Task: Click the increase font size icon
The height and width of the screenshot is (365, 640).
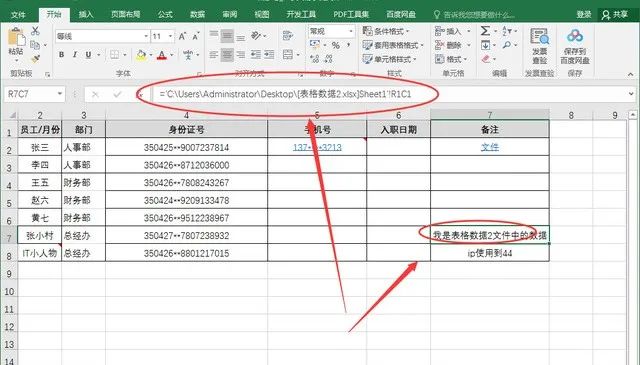Action: coord(182,36)
